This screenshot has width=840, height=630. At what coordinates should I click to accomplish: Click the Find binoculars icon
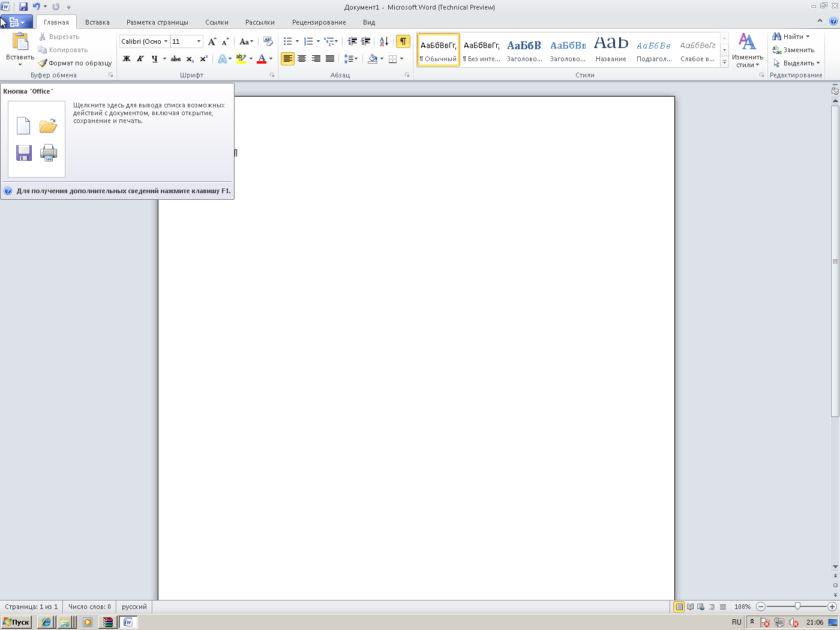point(777,37)
